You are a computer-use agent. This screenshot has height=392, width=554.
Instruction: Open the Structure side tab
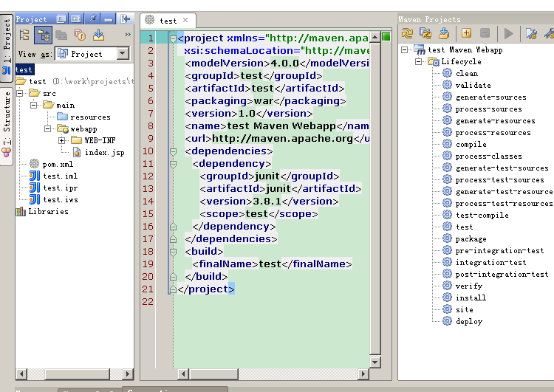coord(6,126)
